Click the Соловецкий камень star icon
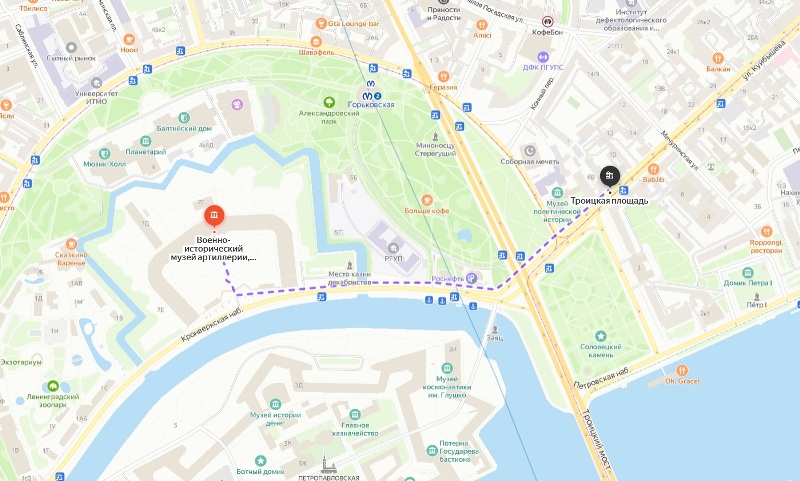This screenshot has width=800, height=481. click(x=601, y=336)
